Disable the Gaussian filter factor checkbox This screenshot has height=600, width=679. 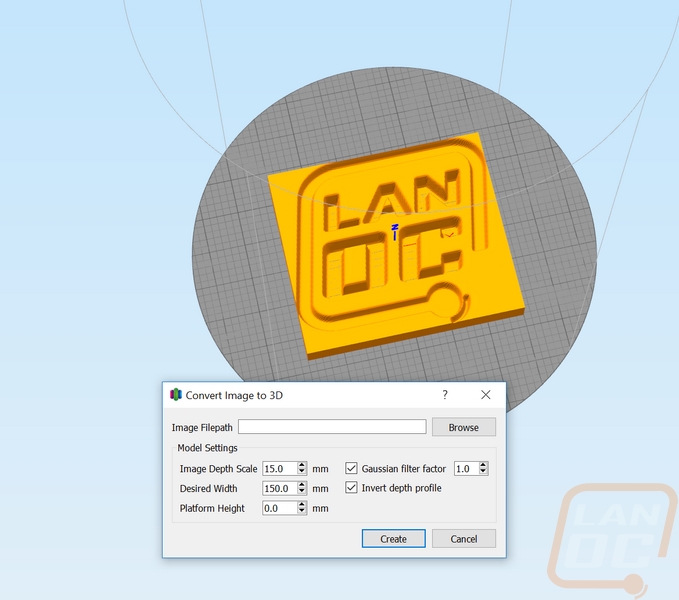point(351,468)
